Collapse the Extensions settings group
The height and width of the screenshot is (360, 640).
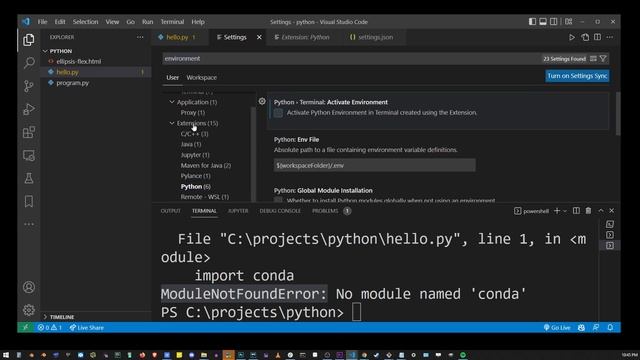tap(172, 123)
